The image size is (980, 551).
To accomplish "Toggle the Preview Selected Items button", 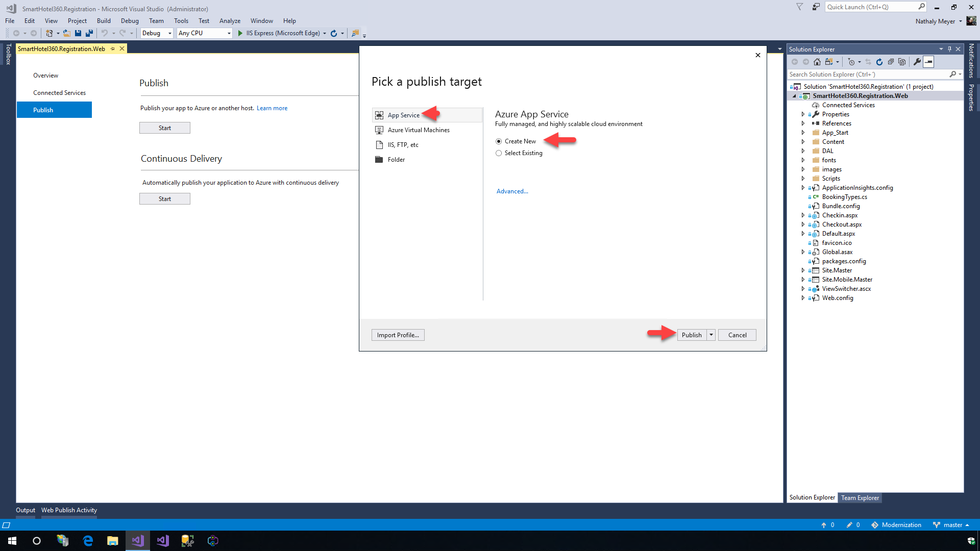I will pyautogui.click(x=929, y=62).
